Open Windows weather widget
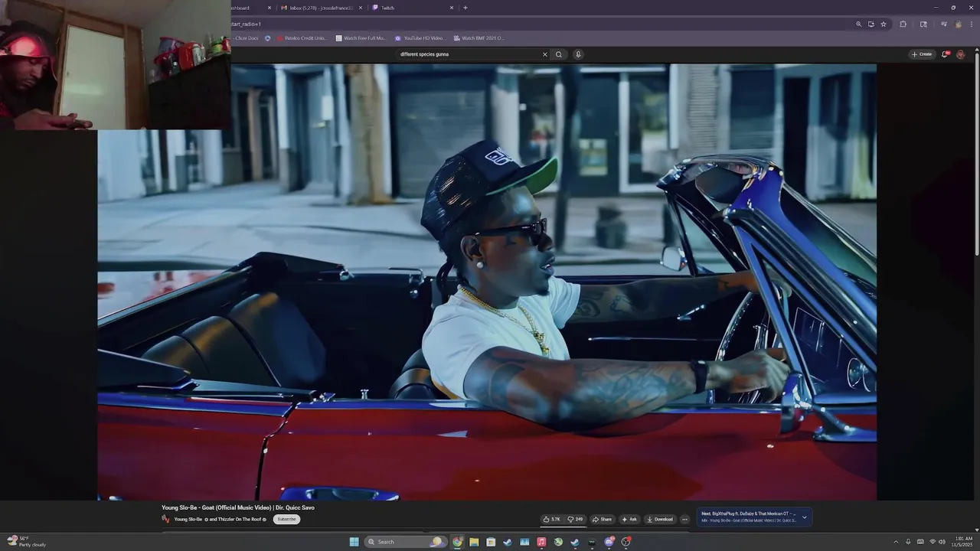This screenshot has height=551, width=980. click(x=27, y=542)
